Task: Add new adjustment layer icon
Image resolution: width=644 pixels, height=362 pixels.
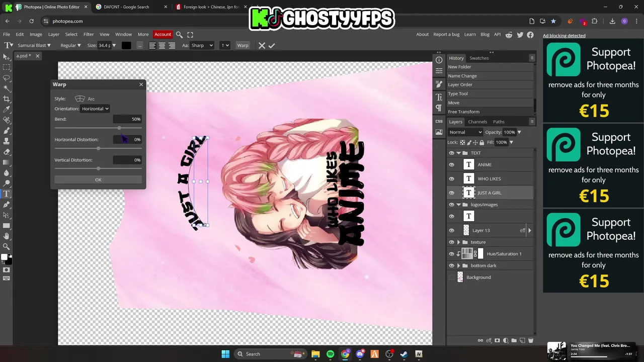Action: [506, 340]
